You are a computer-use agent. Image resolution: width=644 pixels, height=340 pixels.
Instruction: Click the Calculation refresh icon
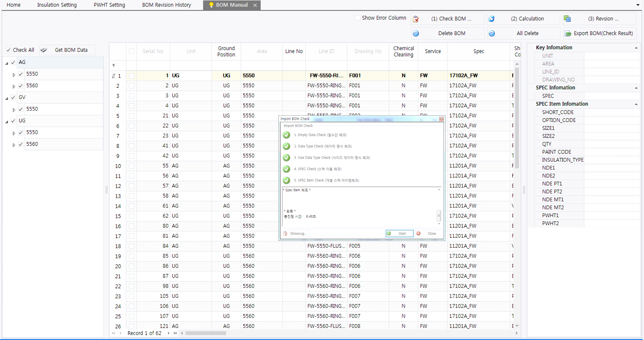pyautogui.click(x=491, y=19)
